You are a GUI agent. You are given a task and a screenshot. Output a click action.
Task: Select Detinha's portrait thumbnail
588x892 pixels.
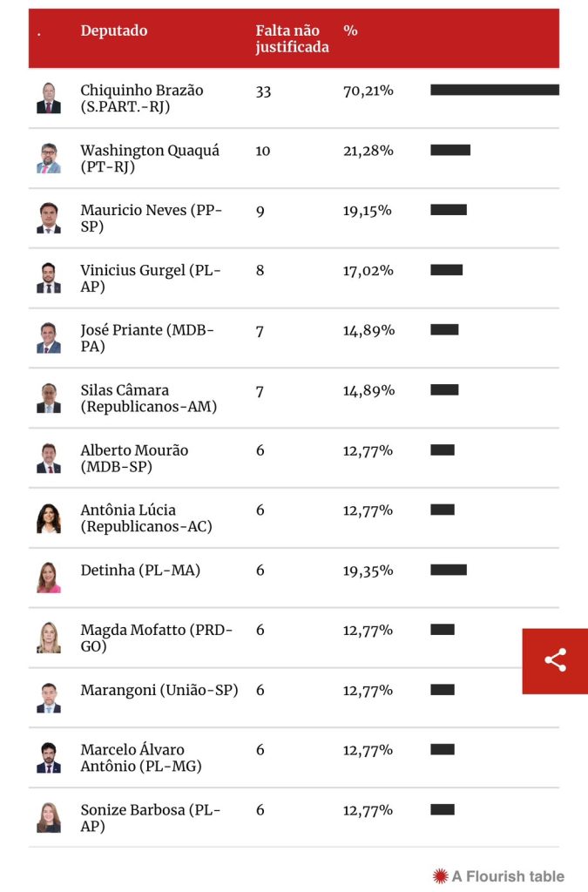pyautogui.click(x=49, y=578)
